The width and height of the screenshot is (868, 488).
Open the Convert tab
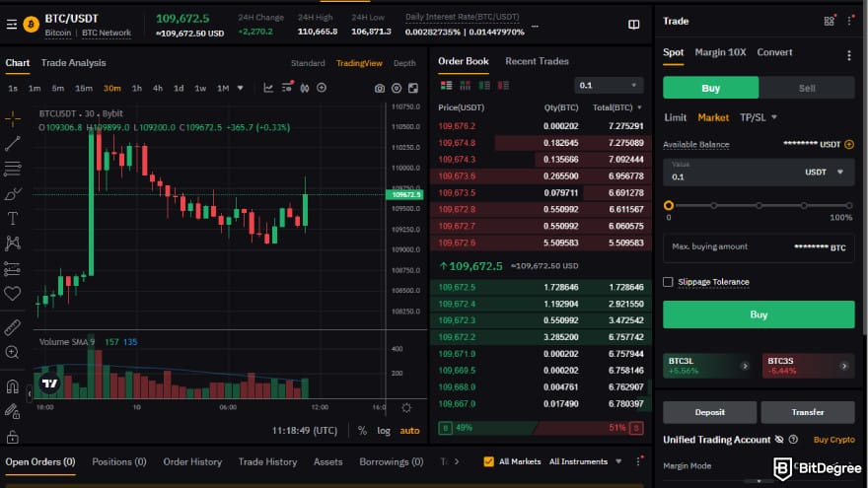coord(774,52)
